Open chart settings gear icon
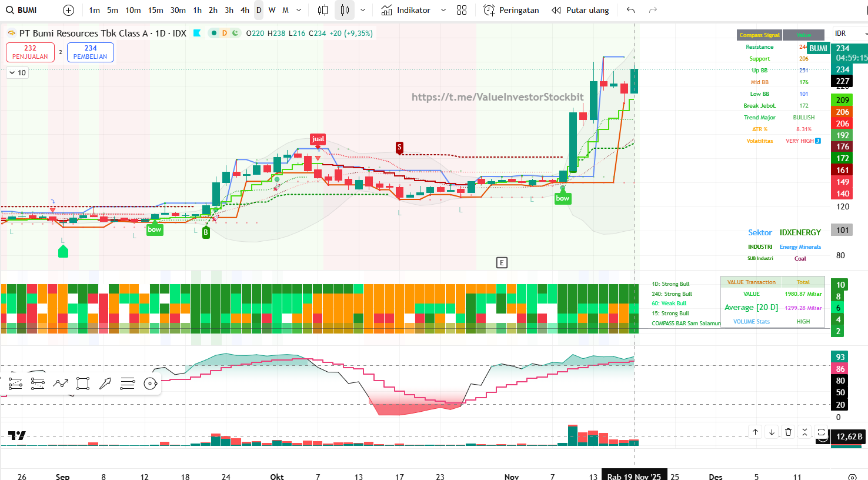Viewport: 868px width, 480px height. 852,476
